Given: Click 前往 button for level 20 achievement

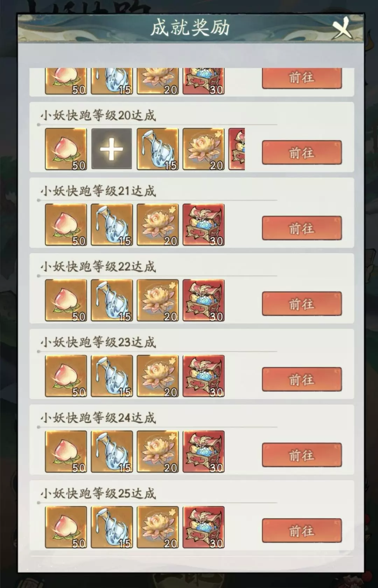Looking at the screenshot, I should 302,152.
